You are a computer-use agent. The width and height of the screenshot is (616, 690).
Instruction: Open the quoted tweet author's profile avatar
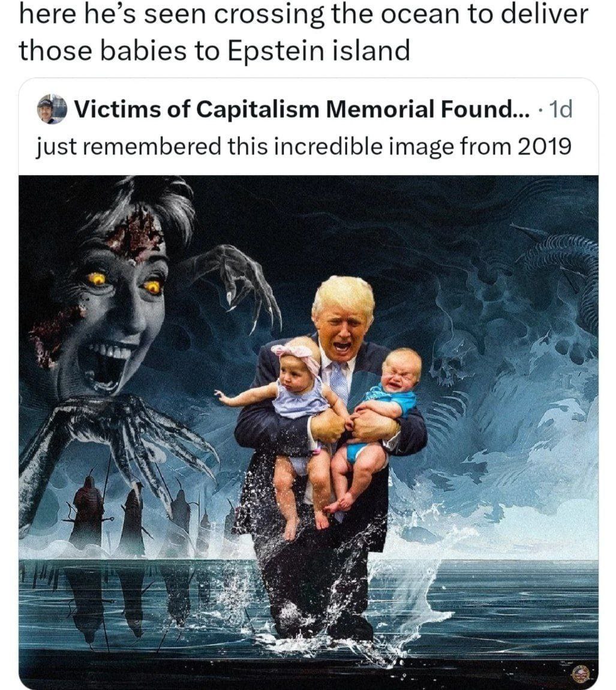click(52, 109)
